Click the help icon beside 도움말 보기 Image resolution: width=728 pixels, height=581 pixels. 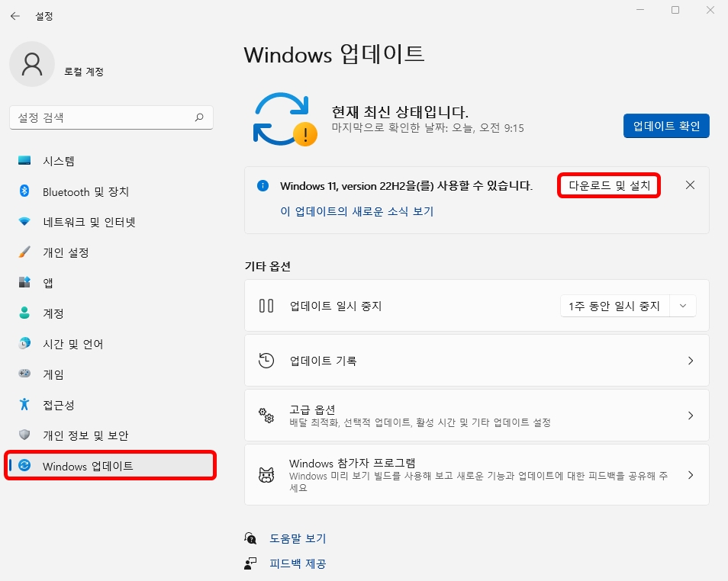(250, 538)
